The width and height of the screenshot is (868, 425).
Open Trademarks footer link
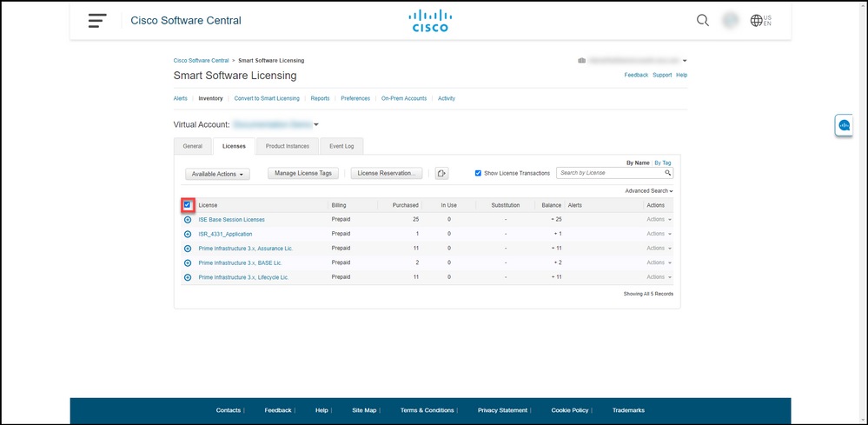click(628, 410)
